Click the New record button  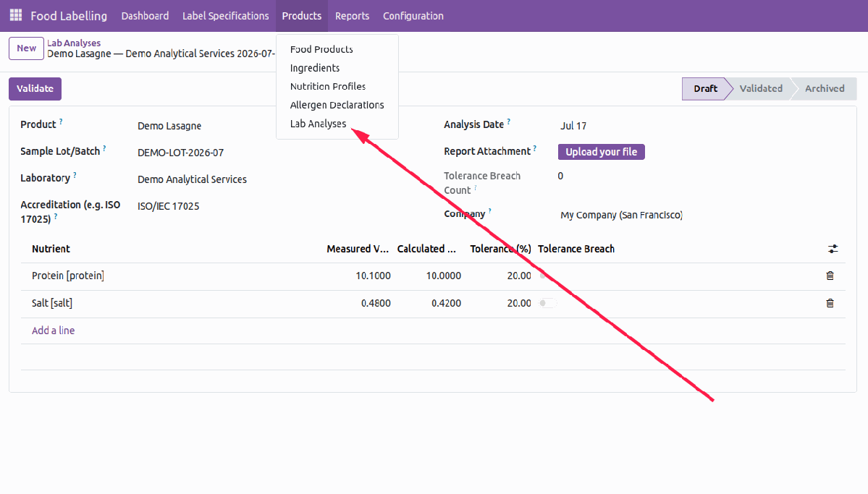26,48
